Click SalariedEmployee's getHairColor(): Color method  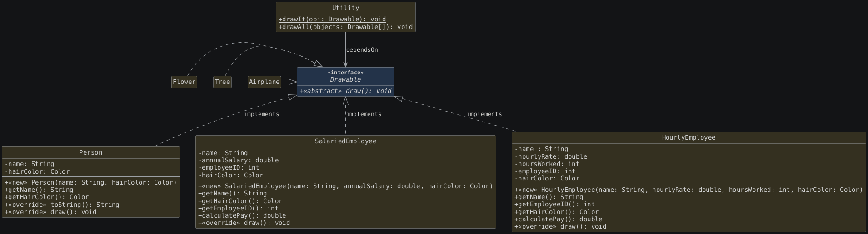coord(240,201)
